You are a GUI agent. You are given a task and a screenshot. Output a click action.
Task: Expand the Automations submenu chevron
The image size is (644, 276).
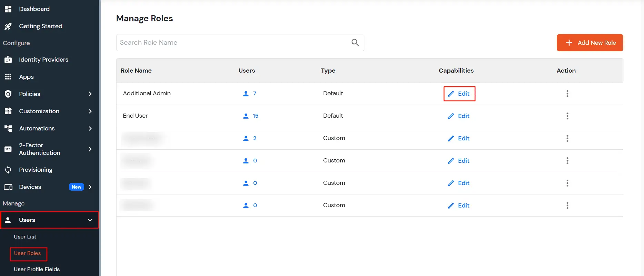pos(90,128)
